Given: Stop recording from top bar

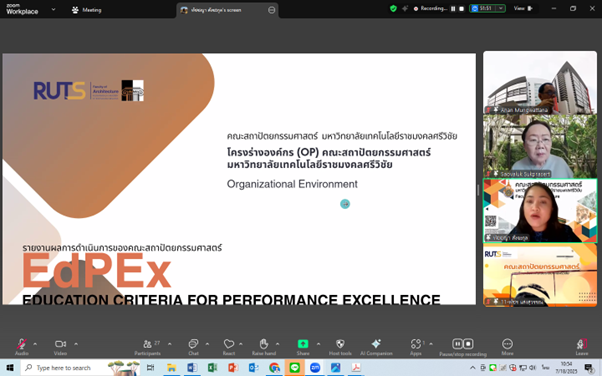Looking at the screenshot, I should [461, 8].
